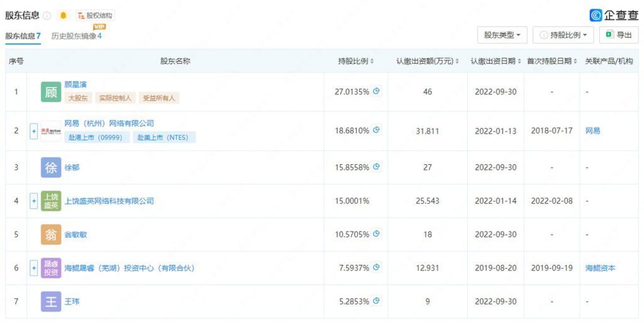Open related product link 网易
644x324 pixels.
pyautogui.click(x=592, y=131)
